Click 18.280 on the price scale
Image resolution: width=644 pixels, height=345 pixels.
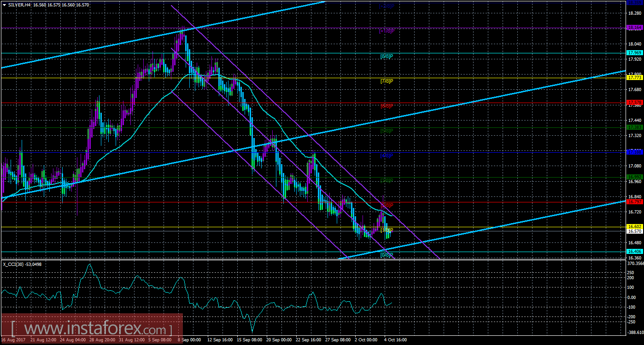635,14
